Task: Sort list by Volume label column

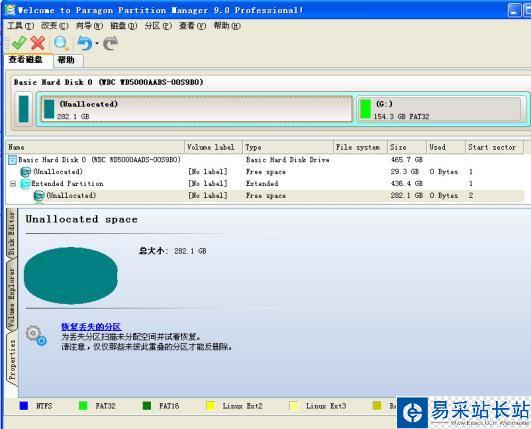Action: (213, 147)
